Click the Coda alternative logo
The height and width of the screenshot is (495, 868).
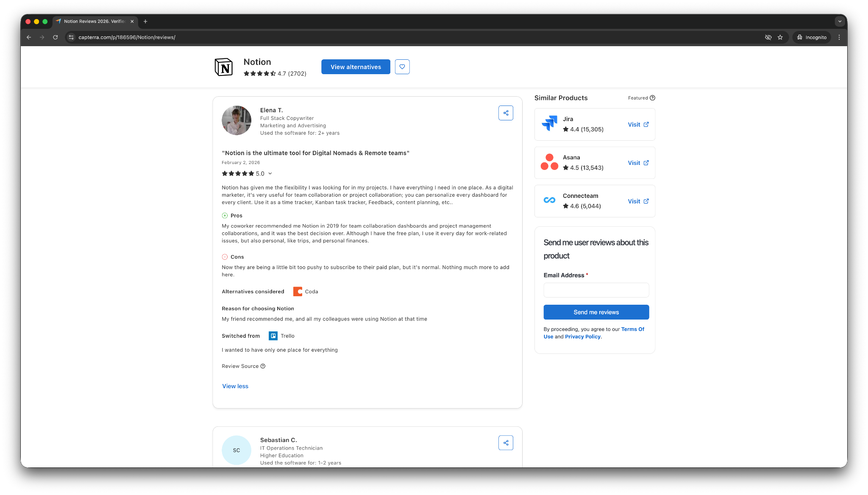click(x=298, y=292)
